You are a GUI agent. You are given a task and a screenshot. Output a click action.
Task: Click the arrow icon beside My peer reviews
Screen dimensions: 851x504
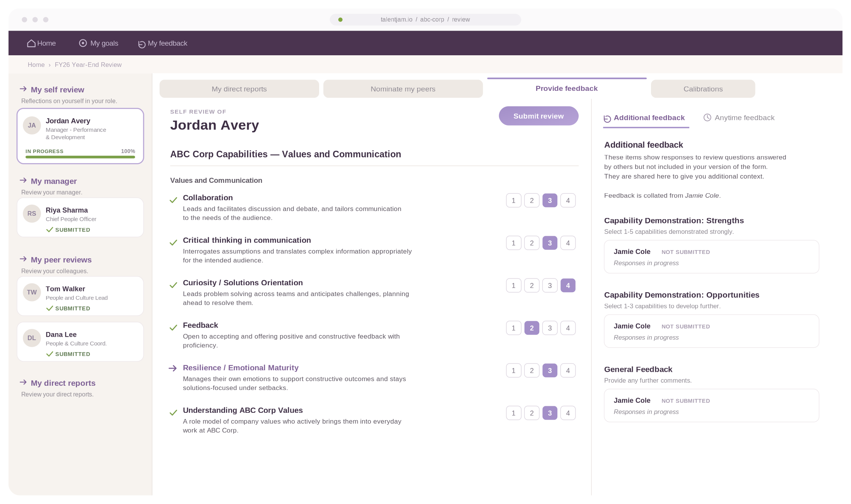pyautogui.click(x=23, y=259)
